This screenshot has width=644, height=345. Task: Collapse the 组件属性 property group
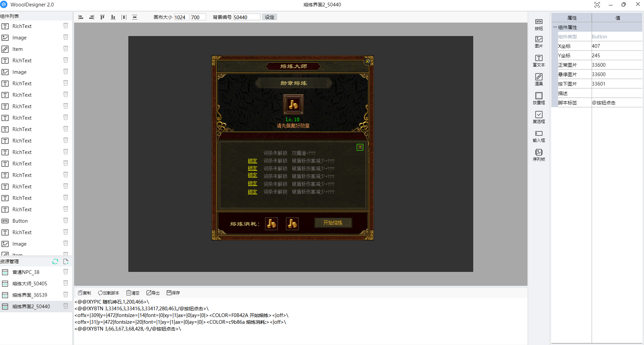pos(555,27)
